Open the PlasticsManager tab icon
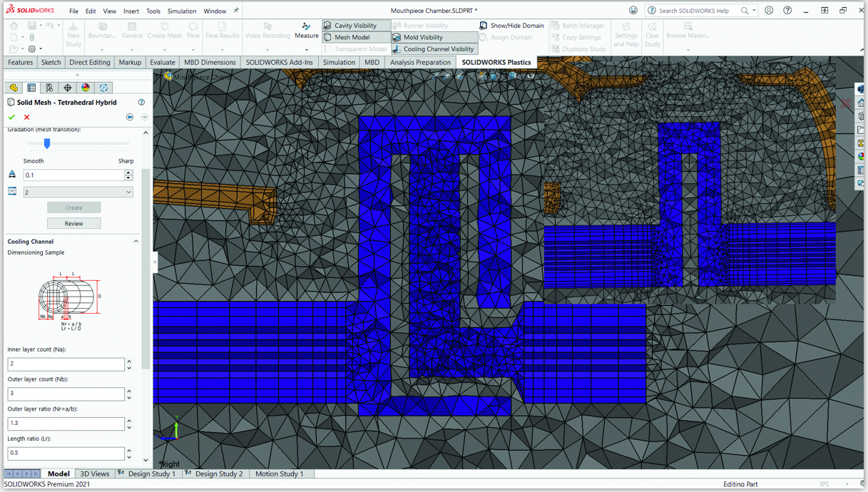 [103, 88]
